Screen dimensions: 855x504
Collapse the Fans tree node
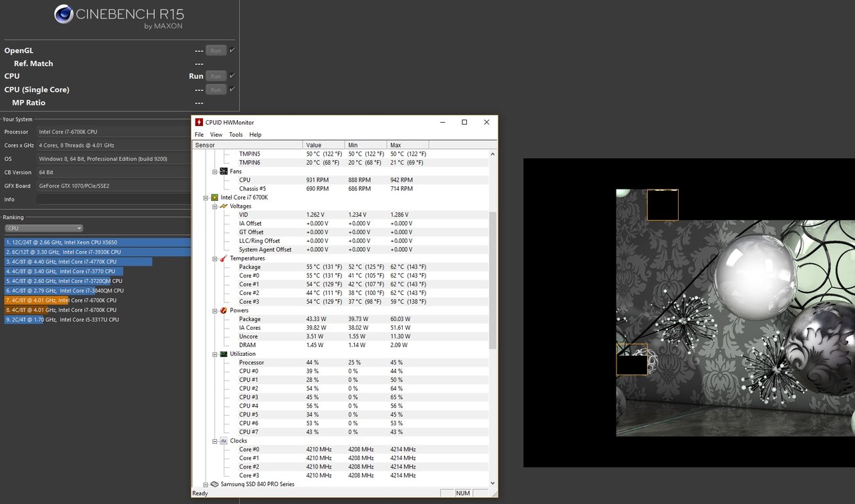coord(215,172)
